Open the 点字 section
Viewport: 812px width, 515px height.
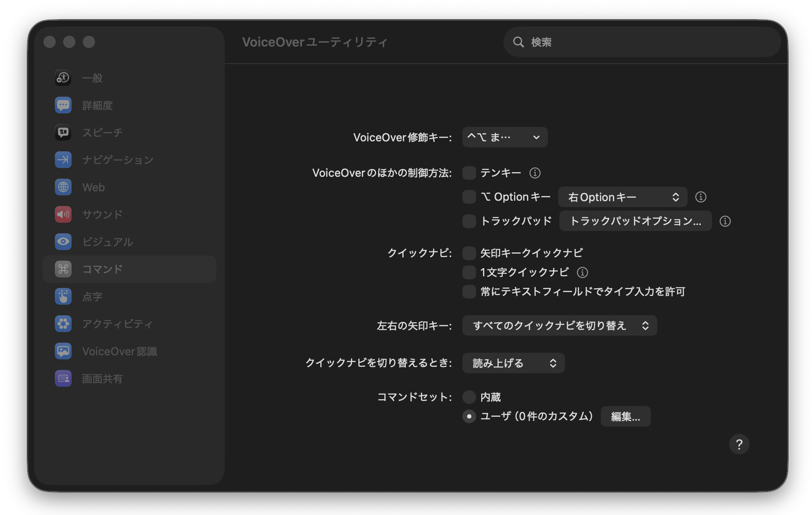[129, 296]
